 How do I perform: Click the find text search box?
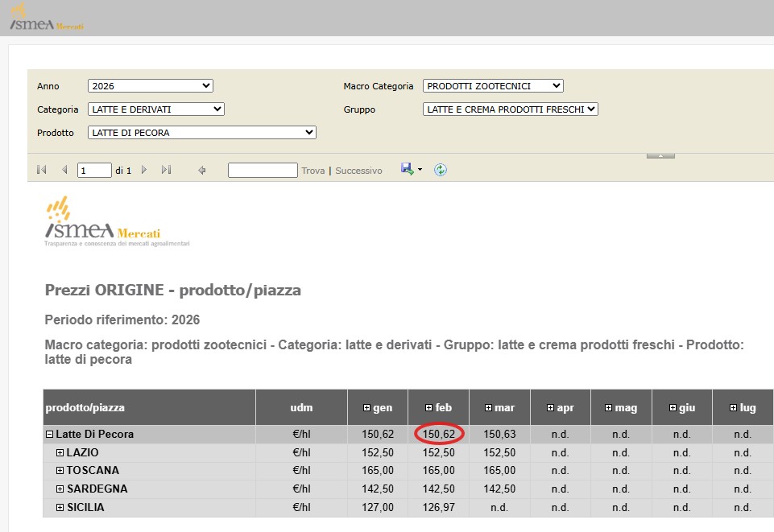pos(263,170)
